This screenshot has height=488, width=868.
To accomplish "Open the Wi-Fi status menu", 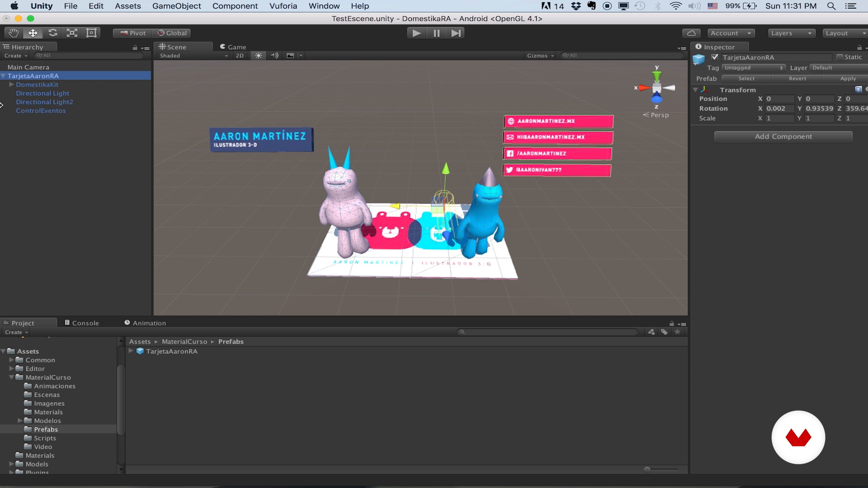I will (x=675, y=6).
